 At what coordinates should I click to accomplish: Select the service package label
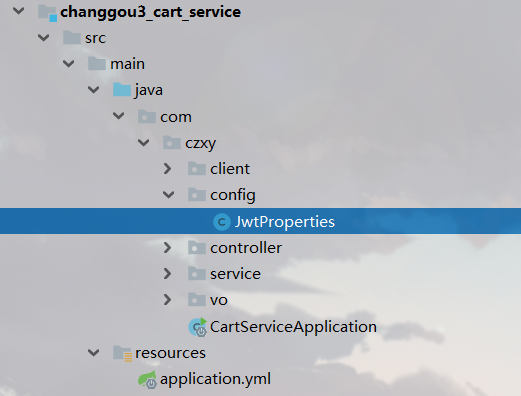pos(235,274)
